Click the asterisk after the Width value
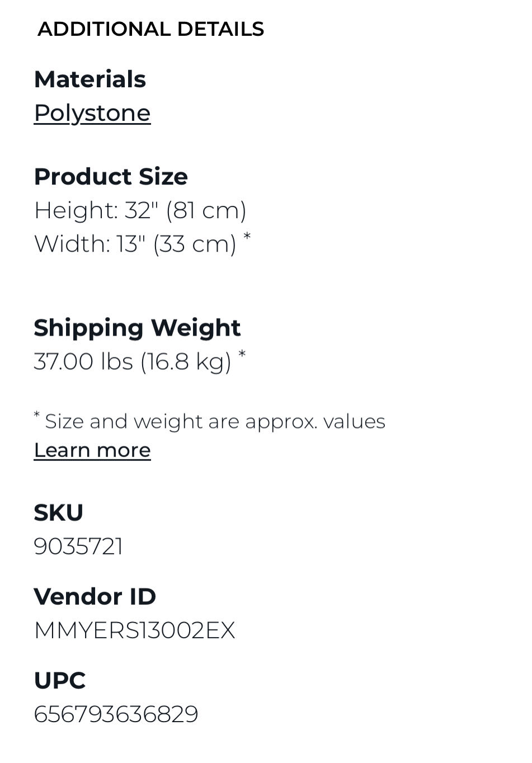The height and width of the screenshot is (763, 532). click(x=247, y=238)
